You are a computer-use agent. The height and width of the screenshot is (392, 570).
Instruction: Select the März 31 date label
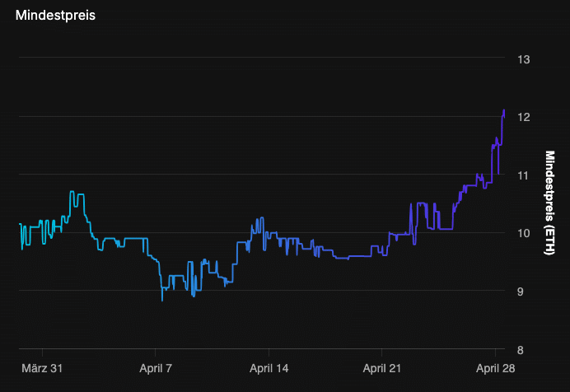pyautogui.click(x=42, y=369)
